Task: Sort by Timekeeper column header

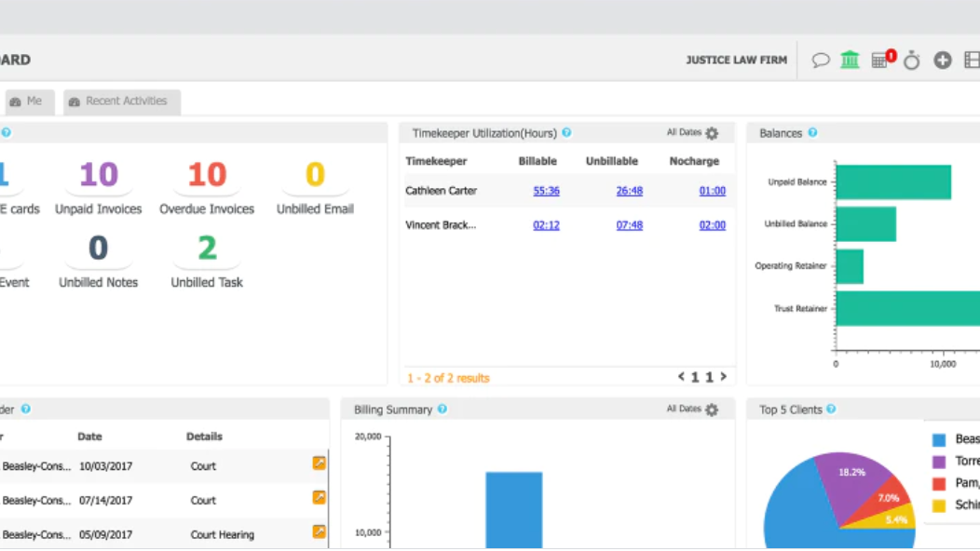Action: coord(436,160)
